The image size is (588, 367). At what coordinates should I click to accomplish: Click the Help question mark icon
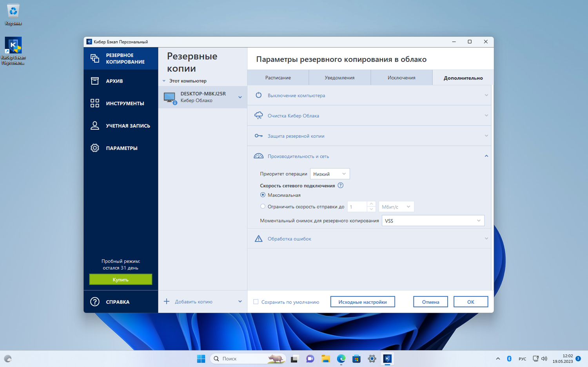(x=95, y=302)
